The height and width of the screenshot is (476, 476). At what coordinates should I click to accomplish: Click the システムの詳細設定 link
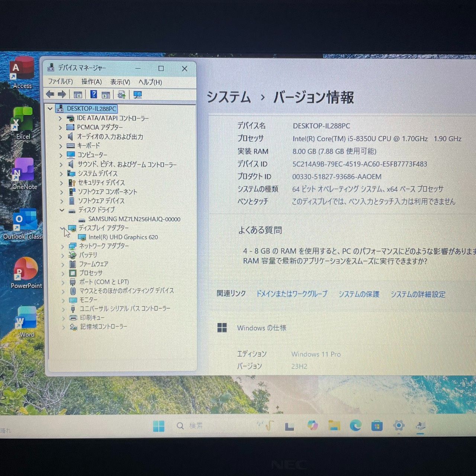pos(418,294)
